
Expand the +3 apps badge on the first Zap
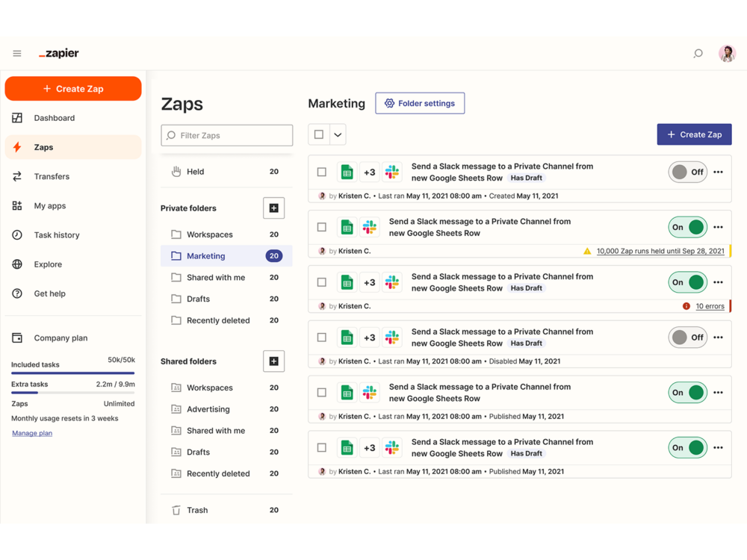point(369,172)
